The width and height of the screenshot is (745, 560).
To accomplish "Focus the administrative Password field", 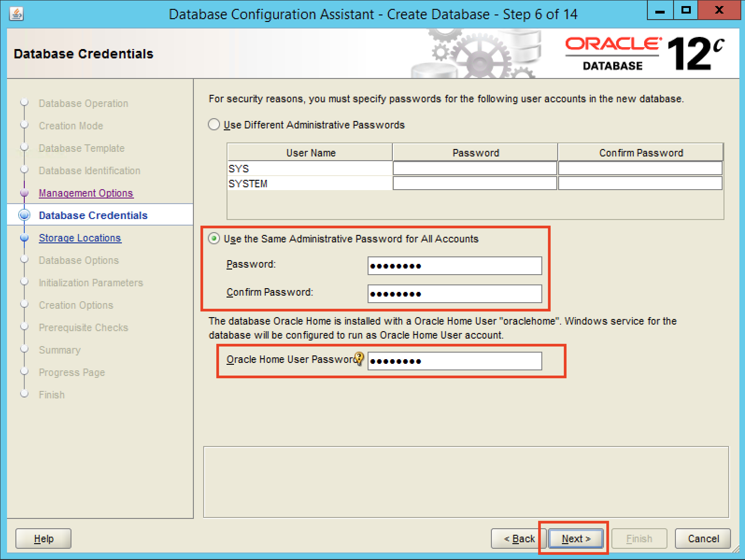I will (455, 266).
